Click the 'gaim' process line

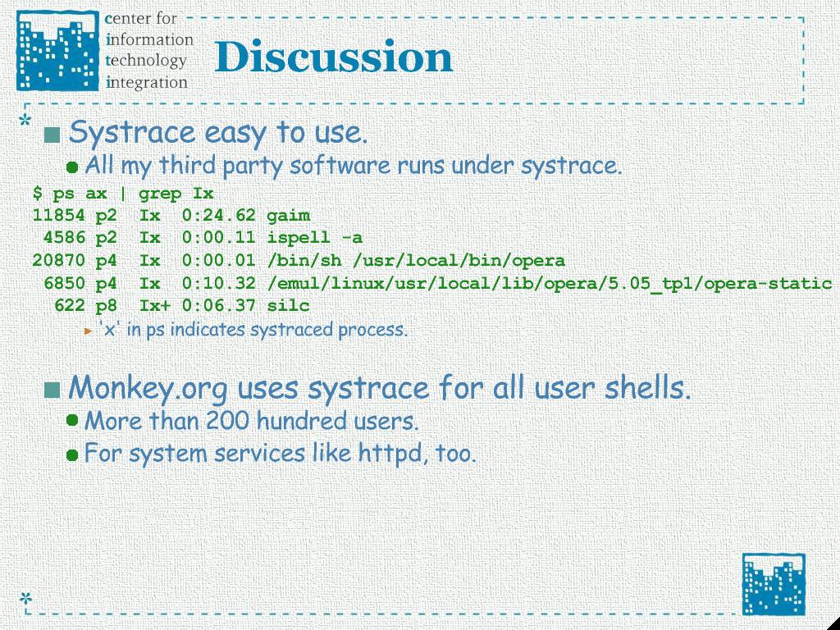tap(171, 216)
